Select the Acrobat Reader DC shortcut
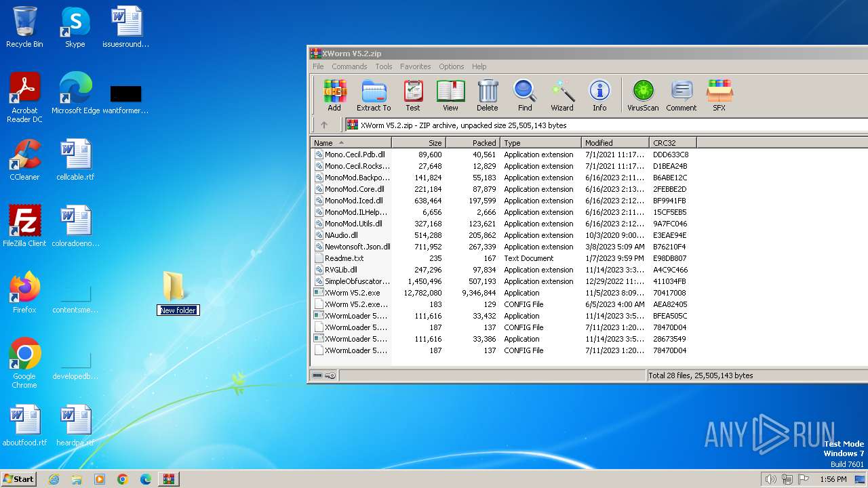Viewport: 868px width, 488px height. 24,98
